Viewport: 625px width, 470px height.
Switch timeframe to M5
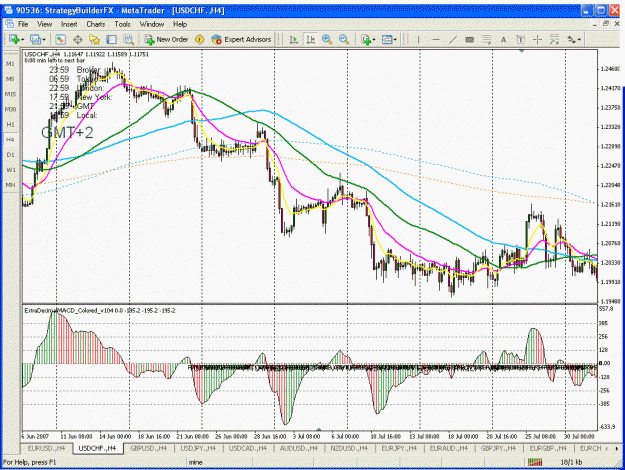[10, 79]
